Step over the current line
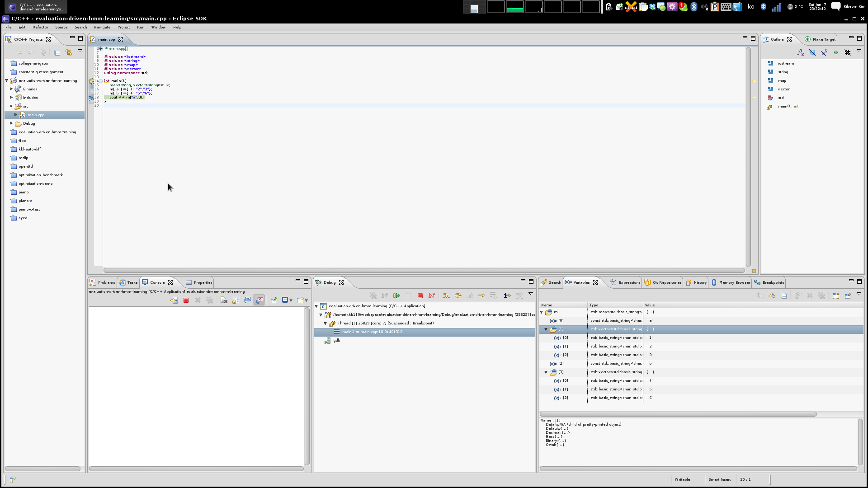Screen dimensions: 868x488 (x=458, y=296)
